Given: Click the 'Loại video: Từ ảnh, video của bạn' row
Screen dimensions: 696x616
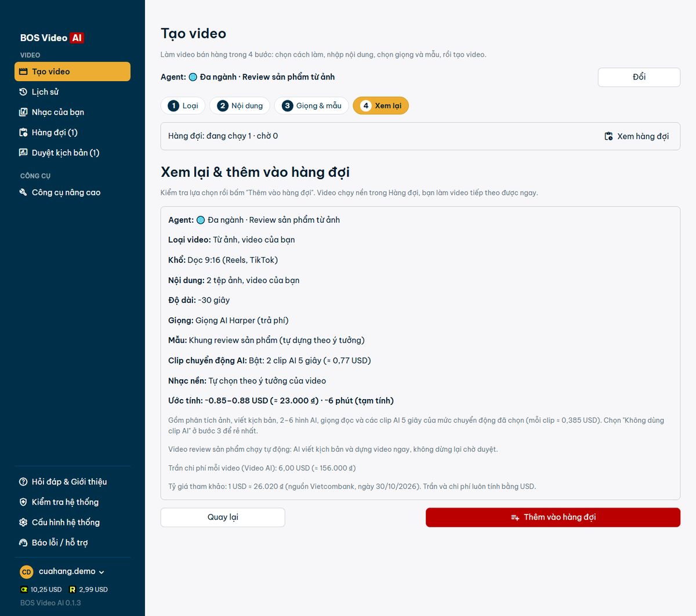Looking at the screenshot, I should 231,240.
